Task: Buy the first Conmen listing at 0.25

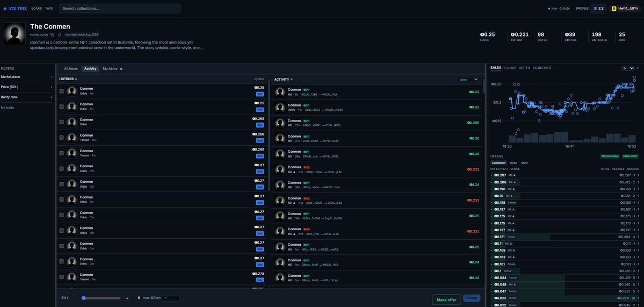Action: 259,94
